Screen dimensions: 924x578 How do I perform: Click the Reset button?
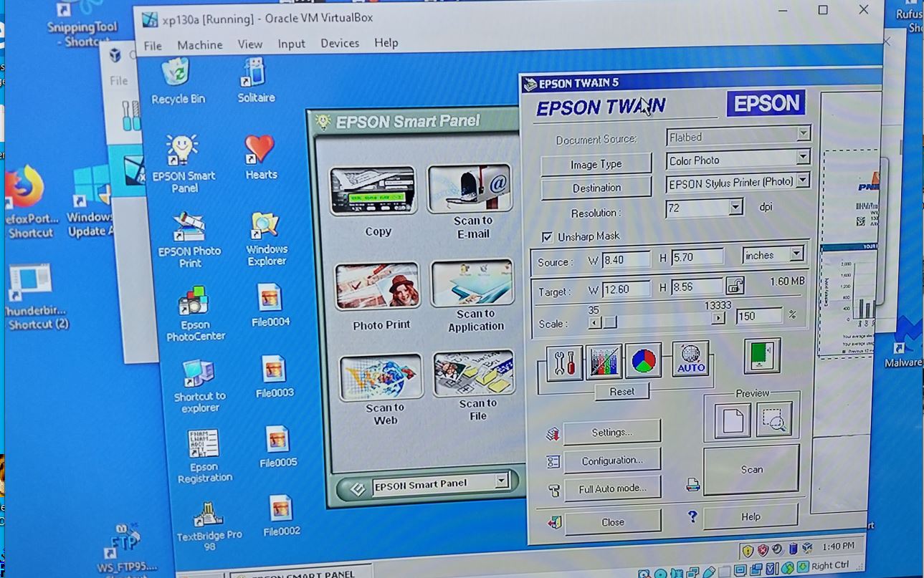click(621, 392)
